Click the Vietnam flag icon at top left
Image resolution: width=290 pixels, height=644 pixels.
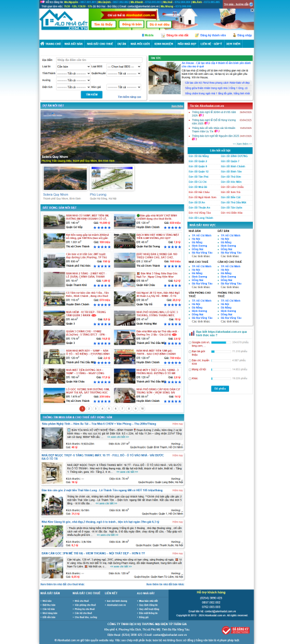42,2
